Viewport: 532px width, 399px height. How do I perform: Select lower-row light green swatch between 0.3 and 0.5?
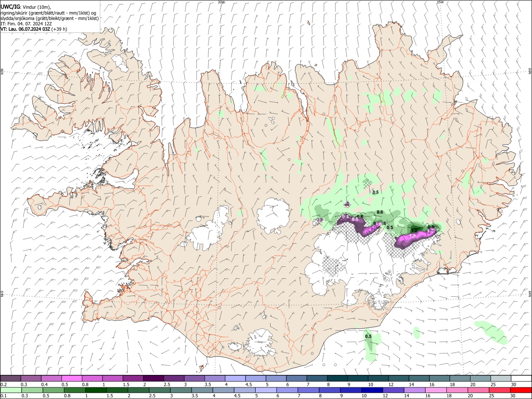pyautogui.click(x=32, y=390)
